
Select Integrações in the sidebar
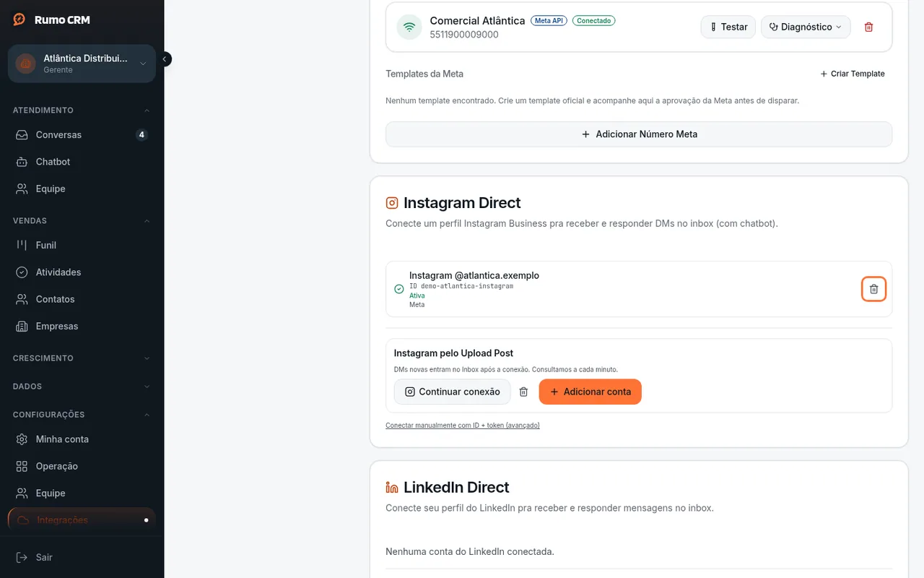[x=82, y=520]
